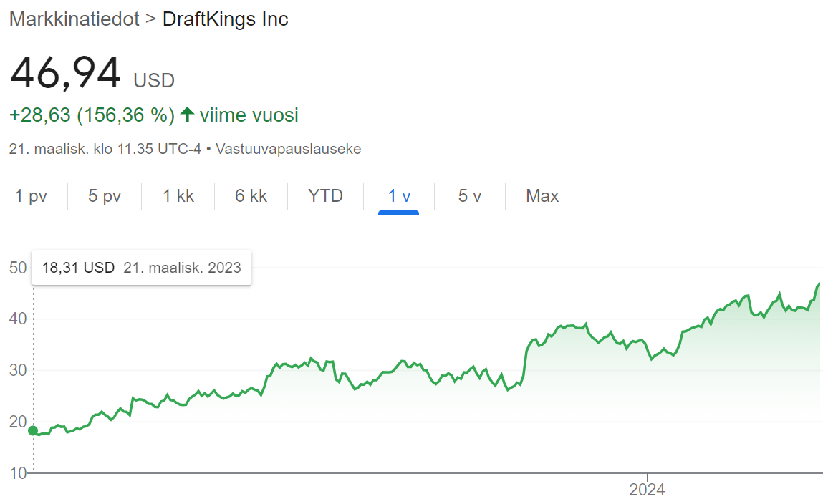Image resolution: width=823 pixels, height=504 pixels.
Task: Click the green upward arrow icon
Action: 188,115
